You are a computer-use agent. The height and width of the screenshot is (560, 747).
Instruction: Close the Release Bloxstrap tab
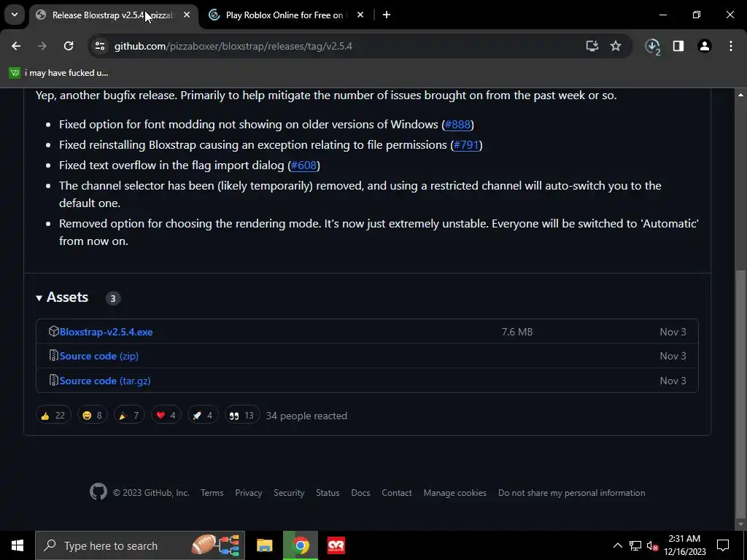[x=187, y=15]
